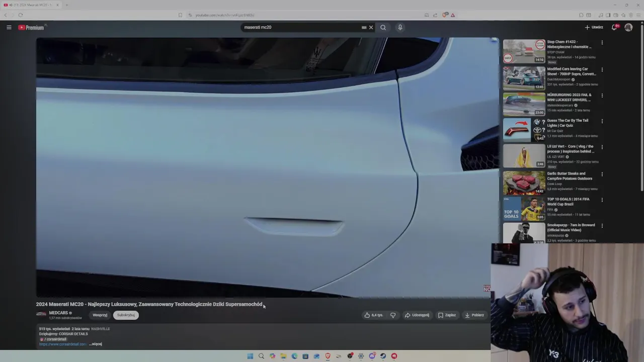Viewport: 644px width, 362px height.
Task: Open Windows Start menu
Action: coord(250,356)
